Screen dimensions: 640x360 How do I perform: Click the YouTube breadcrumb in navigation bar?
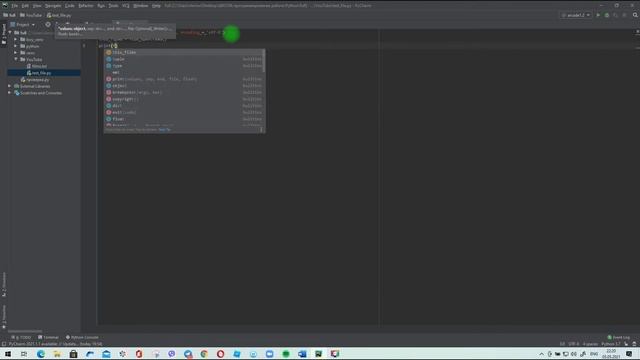31,15
